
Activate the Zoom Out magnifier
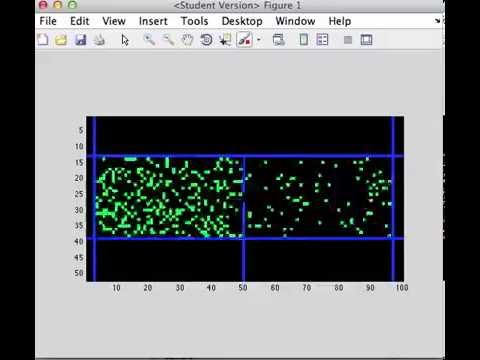[x=168, y=40]
